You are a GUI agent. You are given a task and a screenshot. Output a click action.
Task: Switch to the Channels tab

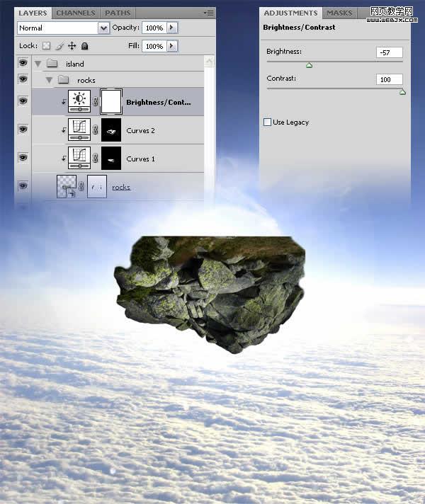click(x=76, y=13)
